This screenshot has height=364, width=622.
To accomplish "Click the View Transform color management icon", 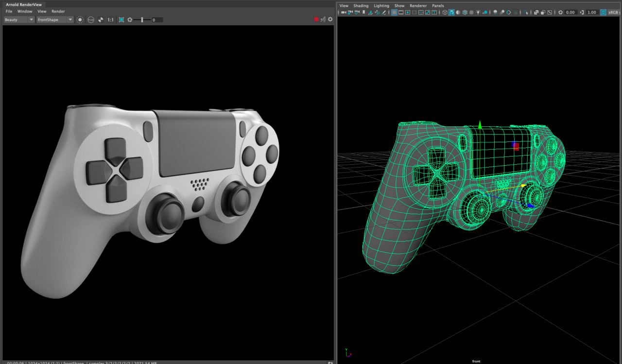I will pyautogui.click(x=603, y=12).
